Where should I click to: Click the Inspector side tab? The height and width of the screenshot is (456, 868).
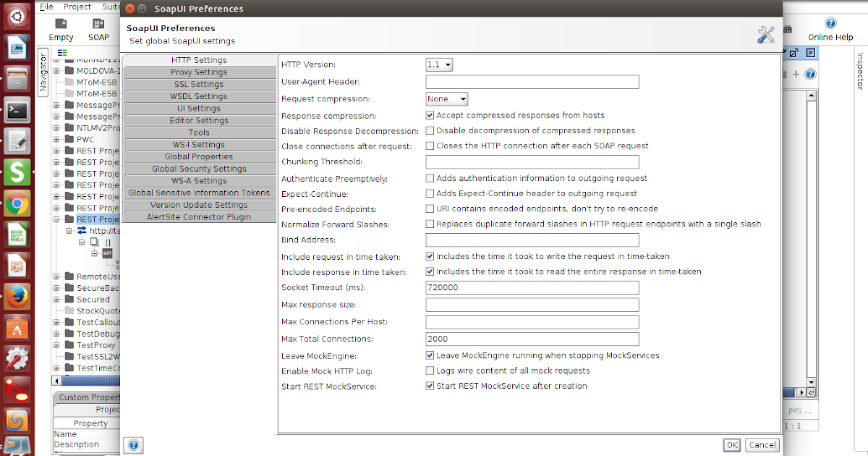(861, 72)
